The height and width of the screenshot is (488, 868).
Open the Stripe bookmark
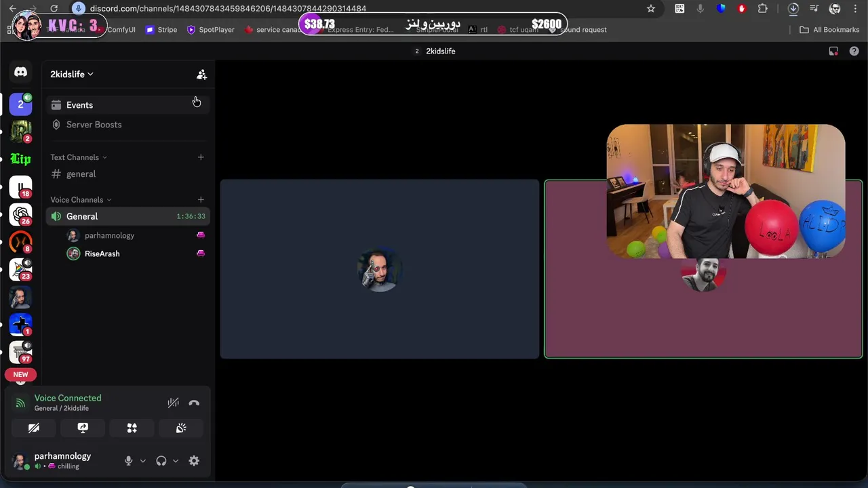click(x=161, y=30)
